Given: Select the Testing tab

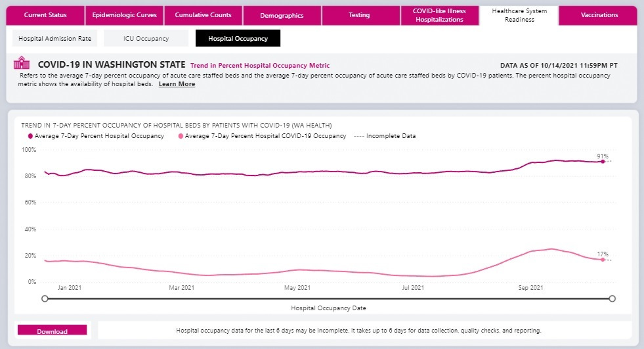Looking at the screenshot, I should [360, 15].
